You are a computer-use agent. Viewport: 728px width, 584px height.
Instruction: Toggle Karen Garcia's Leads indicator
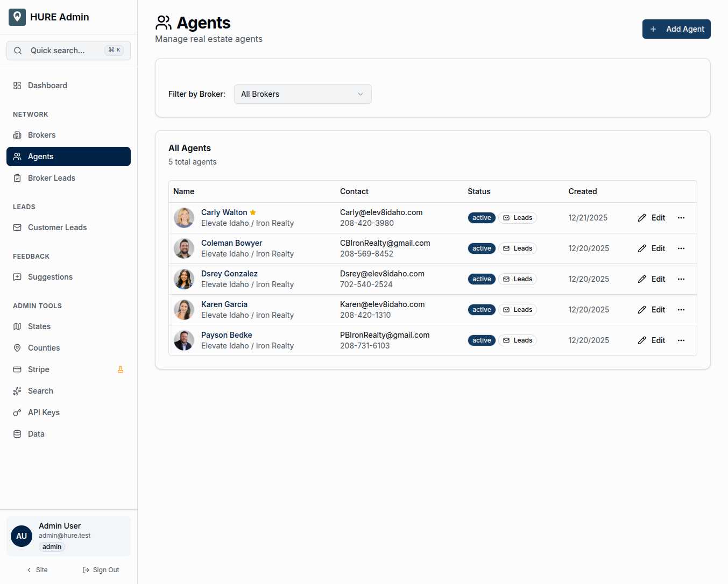518,310
